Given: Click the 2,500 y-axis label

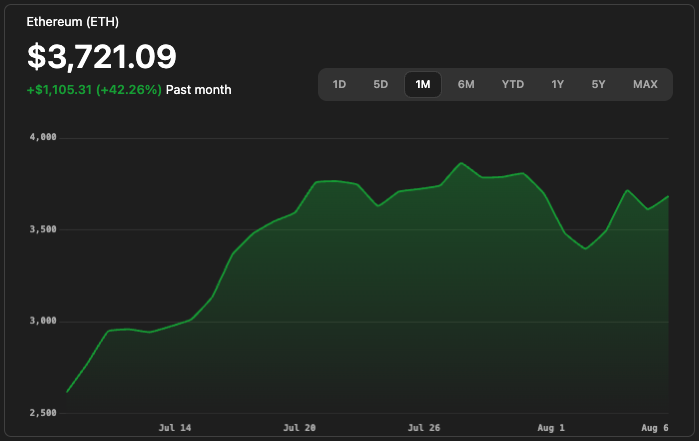Looking at the screenshot, I should tap(43, 413).
